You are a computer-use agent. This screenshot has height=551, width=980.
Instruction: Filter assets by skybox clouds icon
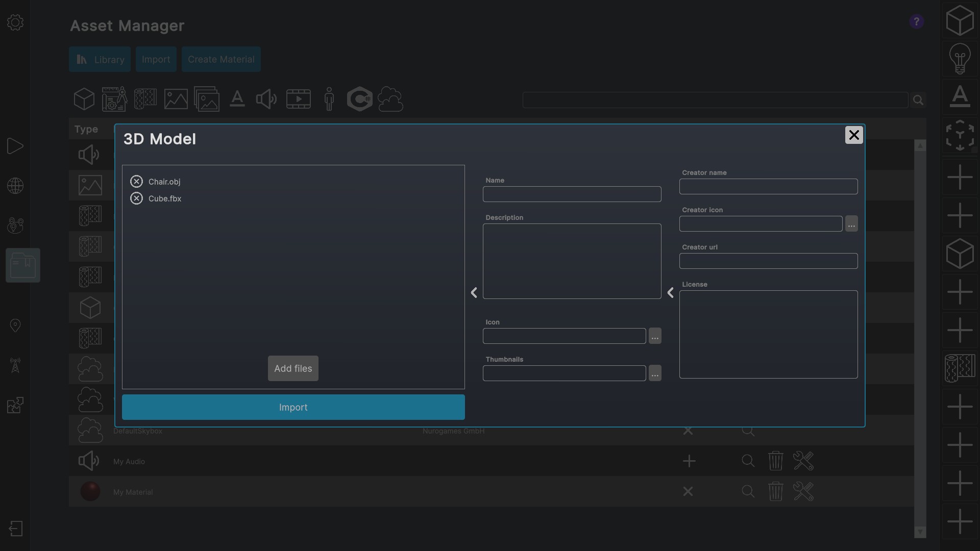[391, 99]
